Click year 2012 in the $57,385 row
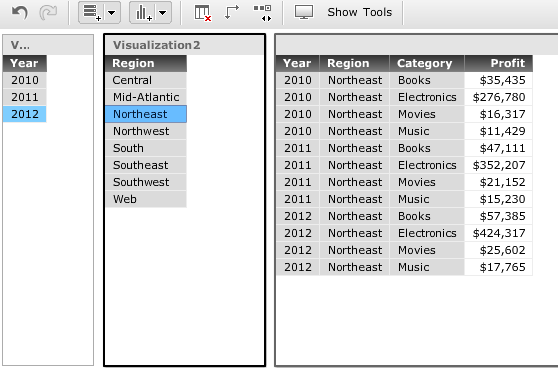The width and height of the screenshot is (558, 370). click(298, 216)
